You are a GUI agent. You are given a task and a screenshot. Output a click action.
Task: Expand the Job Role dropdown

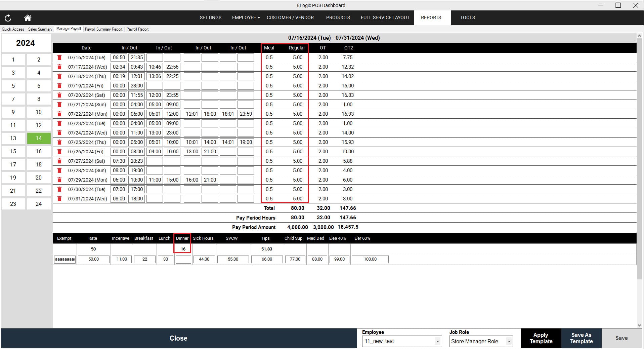[509, 341]
